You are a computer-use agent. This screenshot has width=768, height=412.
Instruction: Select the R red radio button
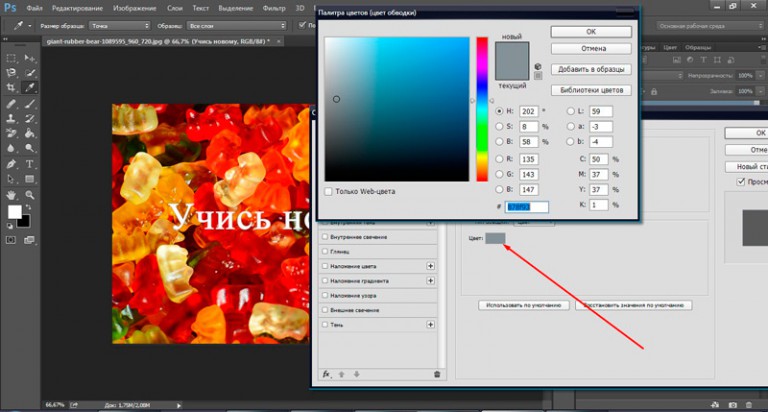499,159
